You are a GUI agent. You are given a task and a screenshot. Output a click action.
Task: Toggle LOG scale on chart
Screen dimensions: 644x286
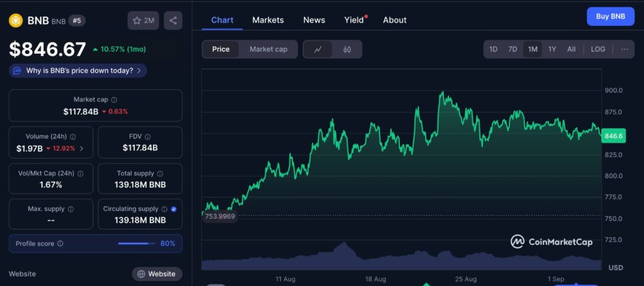(x=598, y=49)
